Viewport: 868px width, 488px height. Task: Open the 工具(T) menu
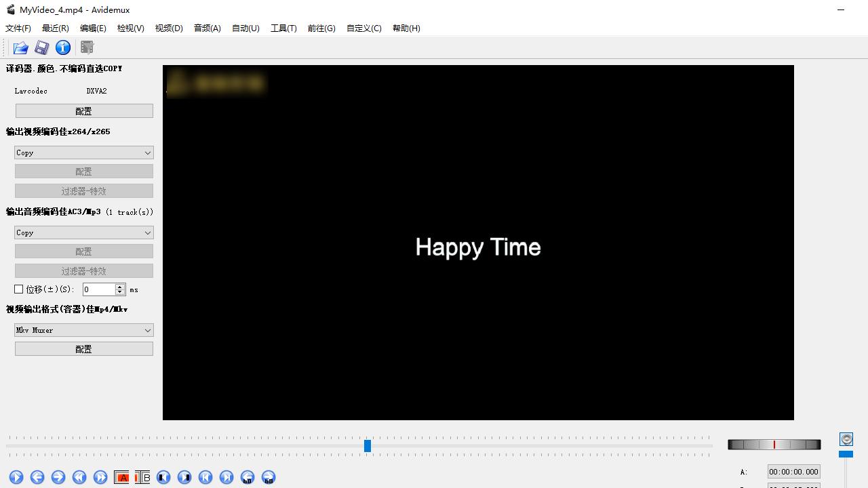[283, 28]
